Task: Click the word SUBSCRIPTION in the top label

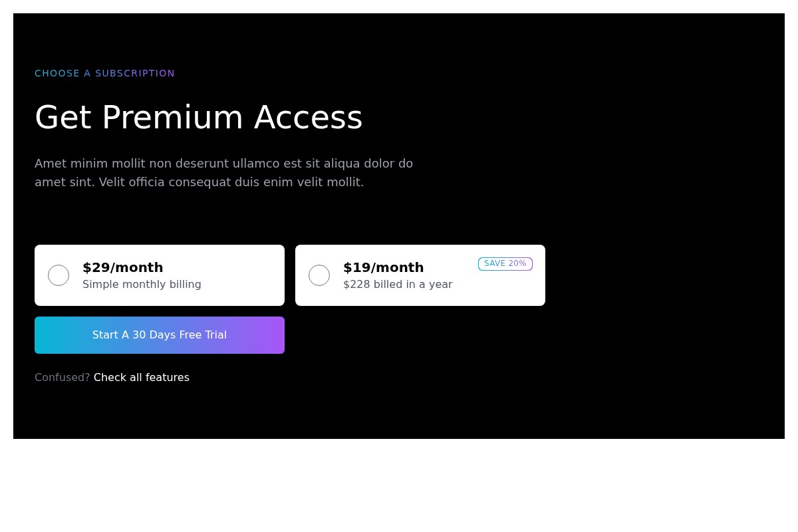Action: [x=135, y=73]
